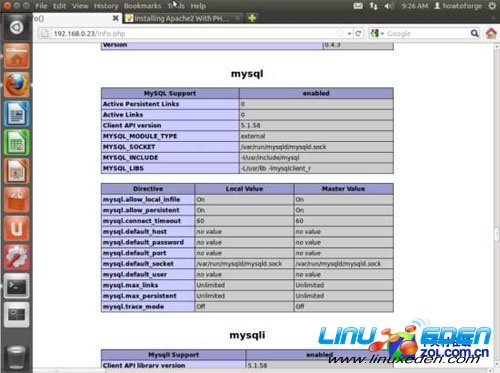Open Ubuntu Software Center launcher icon
This screenshot has height=373, width=500.
(x=16, y=200)
